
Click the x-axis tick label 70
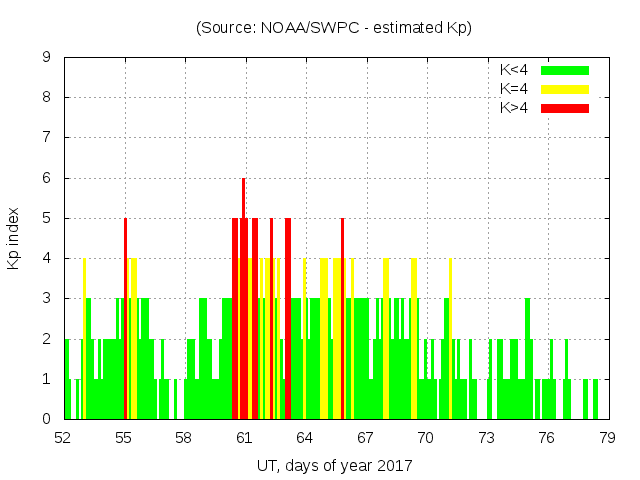tap(425, 438)
